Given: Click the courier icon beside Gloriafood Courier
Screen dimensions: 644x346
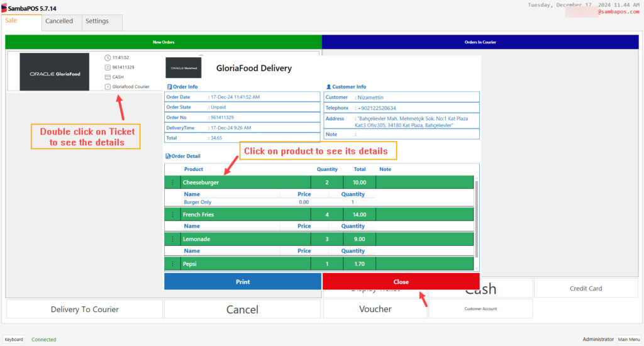Looking at the screenshot, I should (108, 87).
